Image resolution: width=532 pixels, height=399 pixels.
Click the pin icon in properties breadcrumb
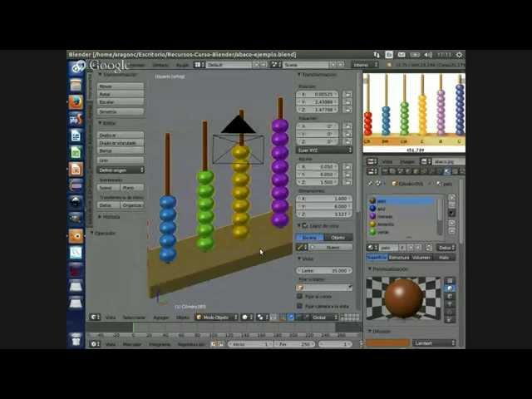(370, 184)
